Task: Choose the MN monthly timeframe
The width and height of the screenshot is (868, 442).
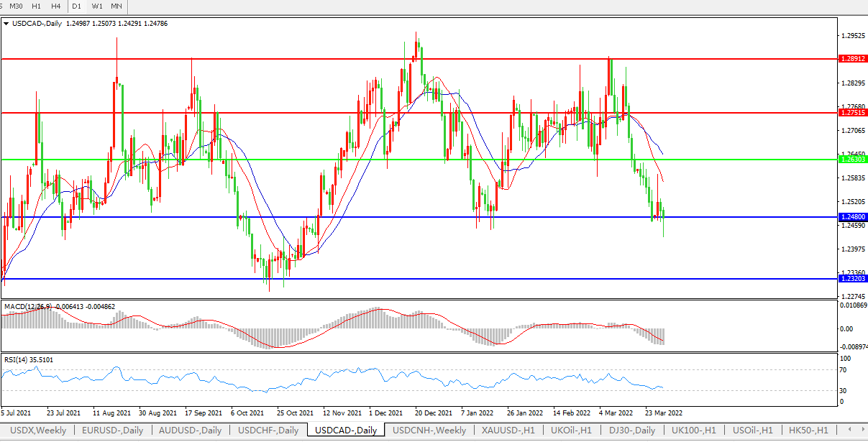Action: click(116, 6)
